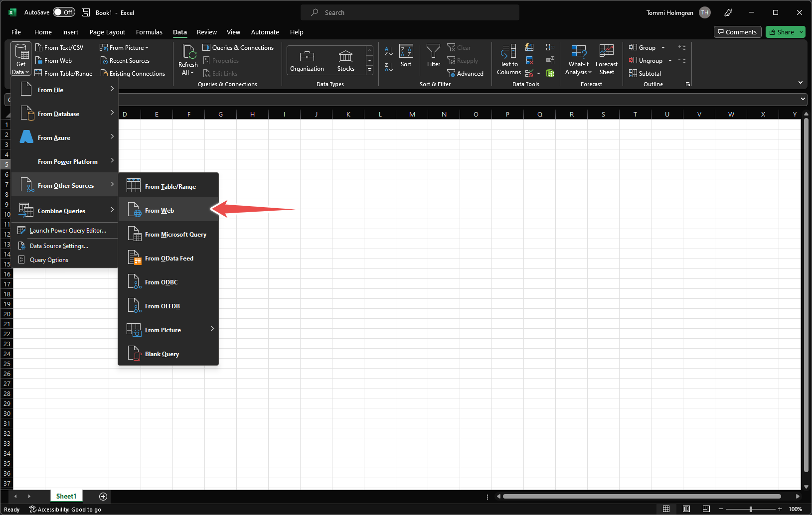
Task: Click the zoom slider handle
Action: pos(751,509)
